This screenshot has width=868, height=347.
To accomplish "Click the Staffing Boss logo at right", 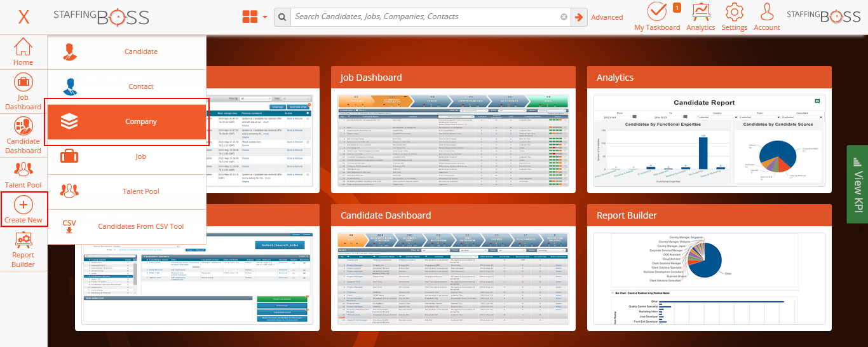I will tap(824, 17).
